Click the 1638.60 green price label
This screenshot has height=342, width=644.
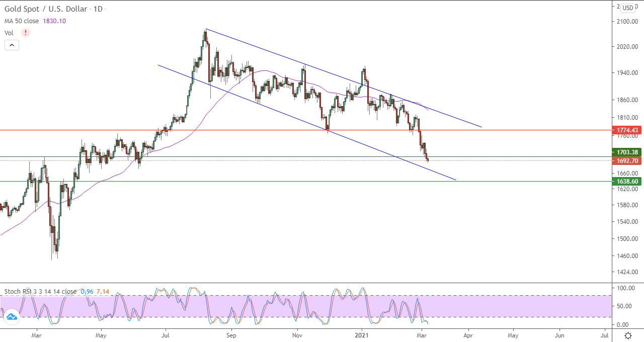(x=626, y=181)
